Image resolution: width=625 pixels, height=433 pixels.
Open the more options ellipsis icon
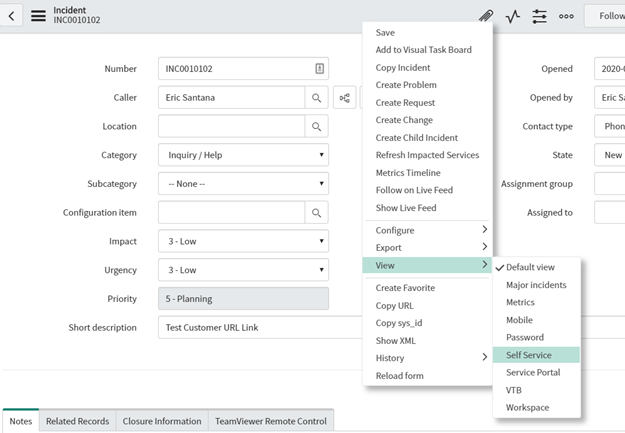tap(566, 16)
